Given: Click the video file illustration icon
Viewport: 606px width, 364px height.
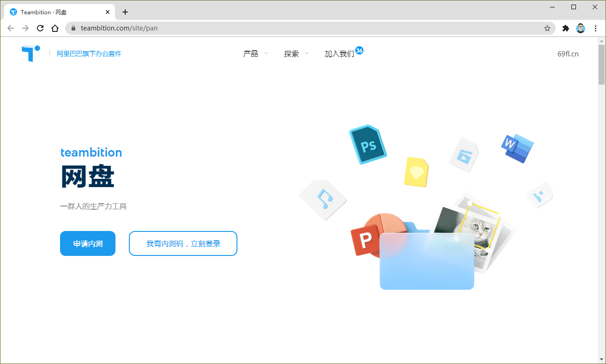Looking at the screenshot, I should click(464, 155).
